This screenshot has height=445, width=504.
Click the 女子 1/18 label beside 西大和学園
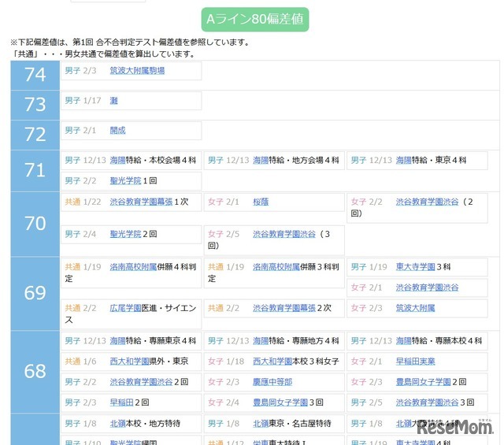(x=226, y=361)
